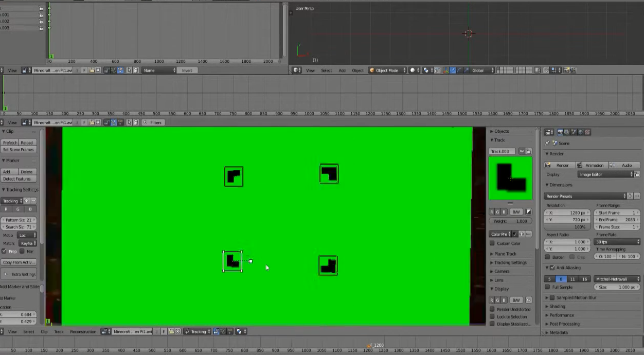Click folder icon beside Image Editor display

pyautogui.click(x=637, y=174)
